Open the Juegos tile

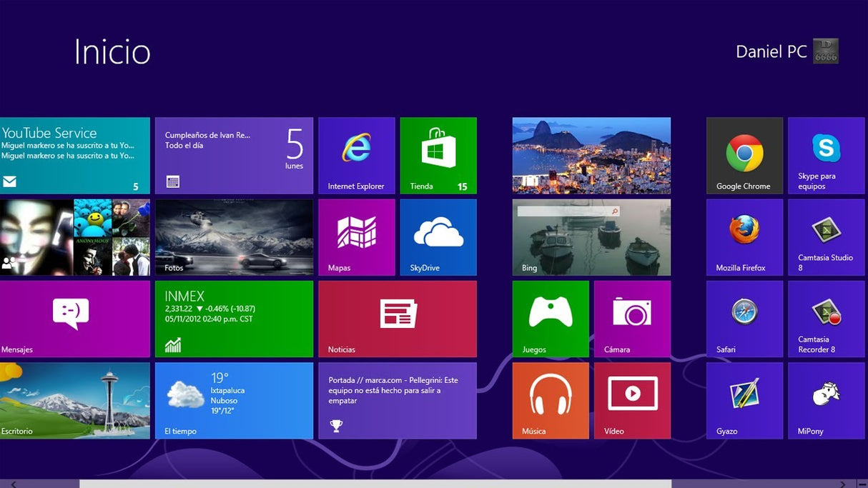(550, 319)
